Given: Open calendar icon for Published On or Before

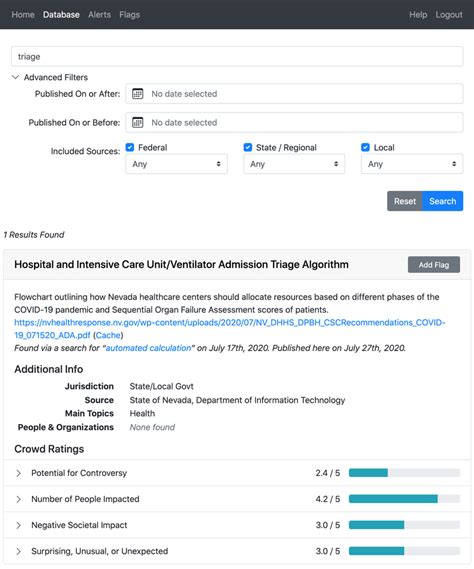Looking at the screenshot, I should click(x=138, y=123).
